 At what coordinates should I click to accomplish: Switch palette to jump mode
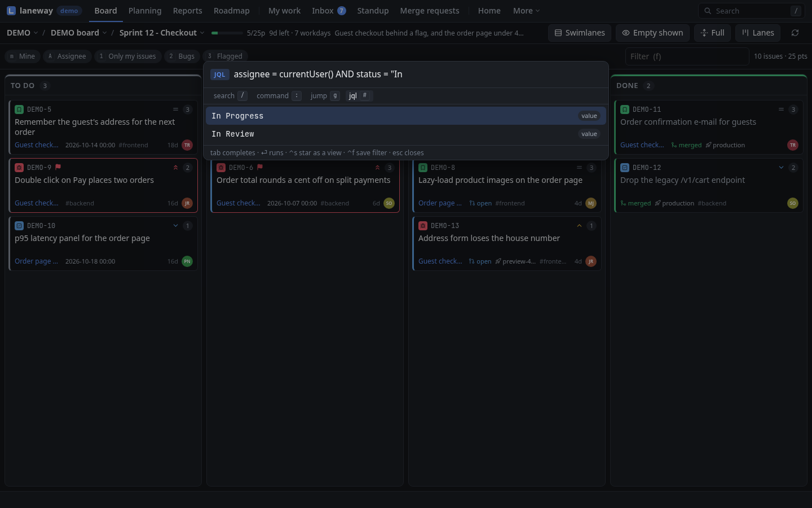[x=325, y=95]
